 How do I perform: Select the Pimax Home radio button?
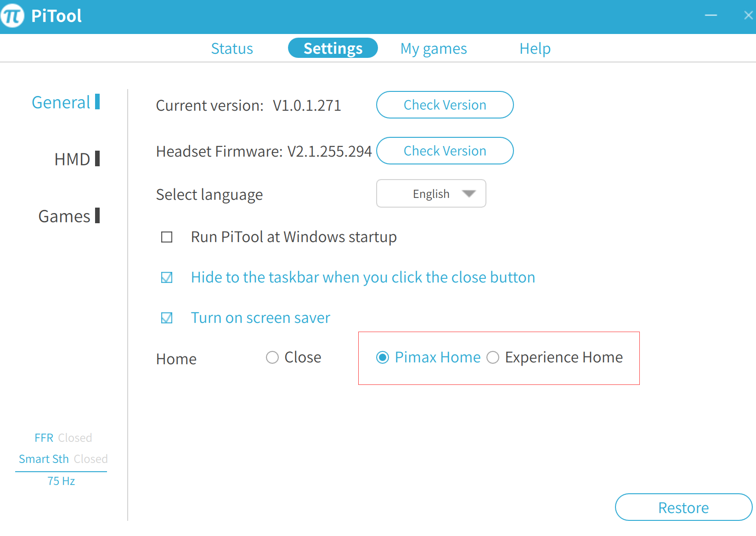383,357
